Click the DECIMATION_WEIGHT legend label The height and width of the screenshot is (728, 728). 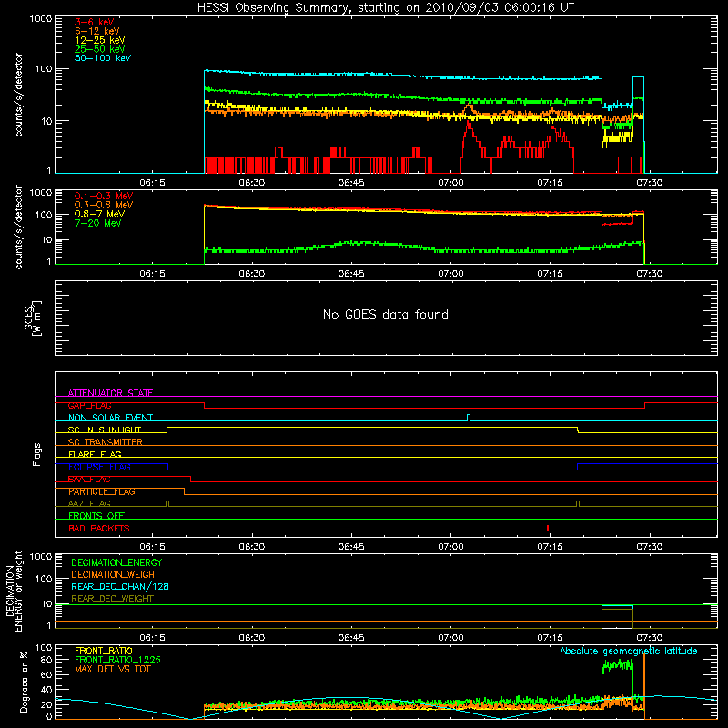116,574
